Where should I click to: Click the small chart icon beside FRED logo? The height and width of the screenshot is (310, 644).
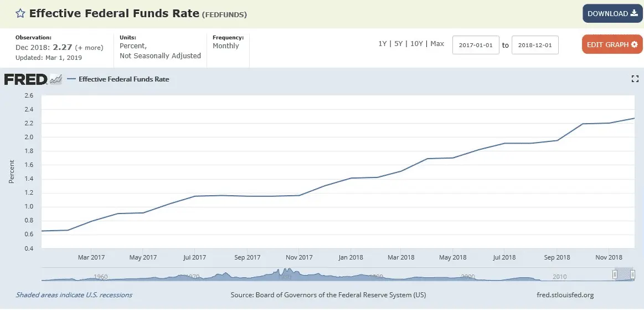[56, 80]
